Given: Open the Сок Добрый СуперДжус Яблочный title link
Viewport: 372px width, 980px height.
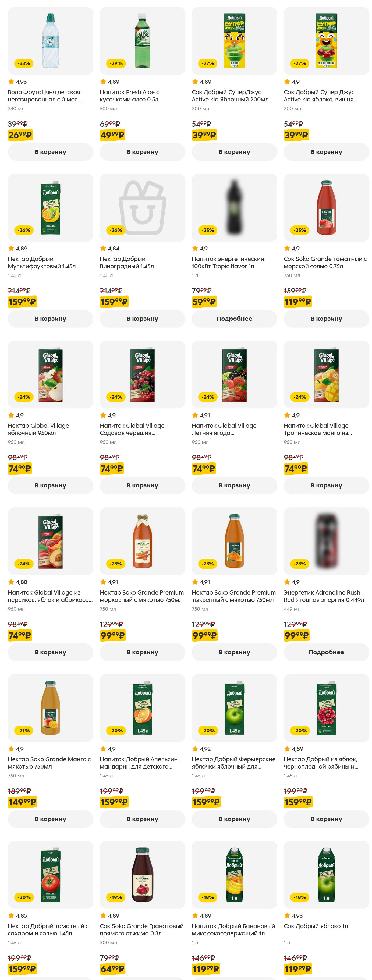Looking at the screenshot, I should point(230,95).
